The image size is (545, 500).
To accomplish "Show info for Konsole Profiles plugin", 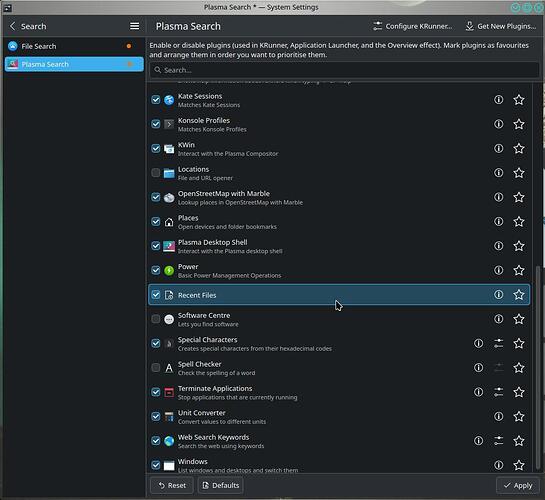I will (498, 124).
